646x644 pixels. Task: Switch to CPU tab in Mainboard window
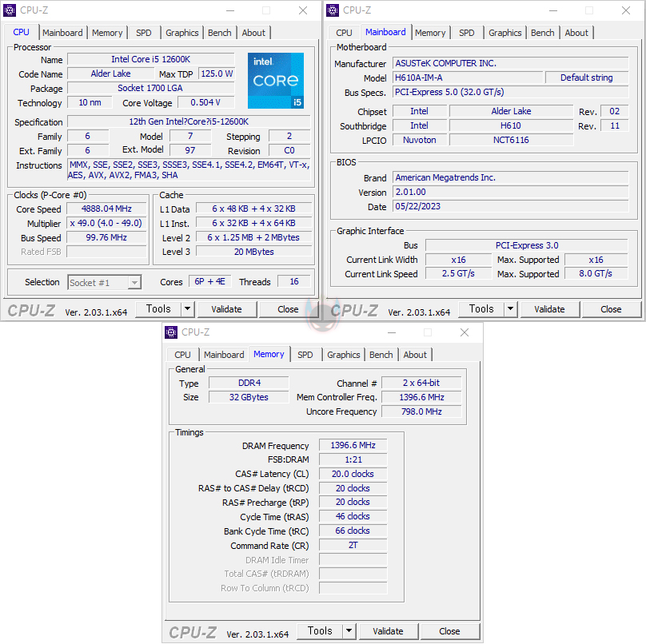(344, 33)
